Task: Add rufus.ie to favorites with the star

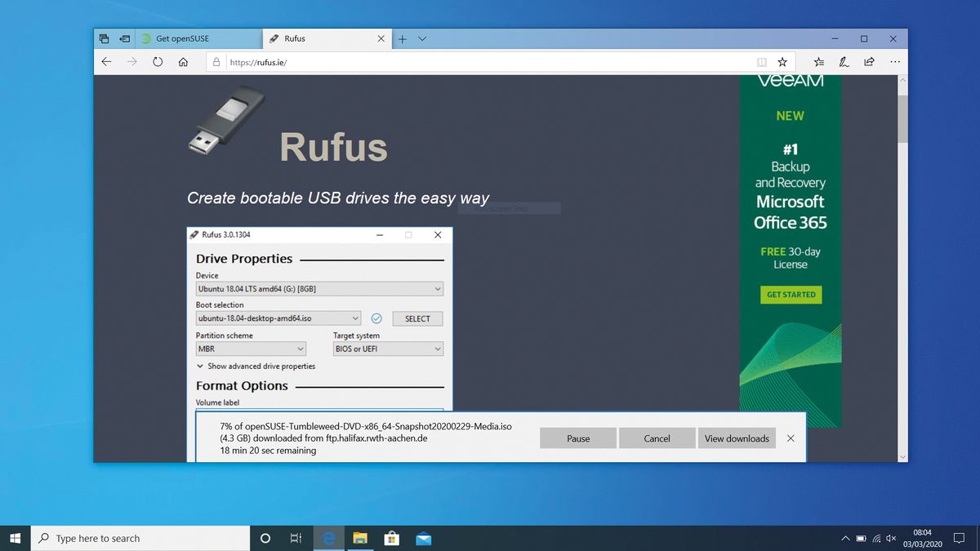Action: coord(783,61)
